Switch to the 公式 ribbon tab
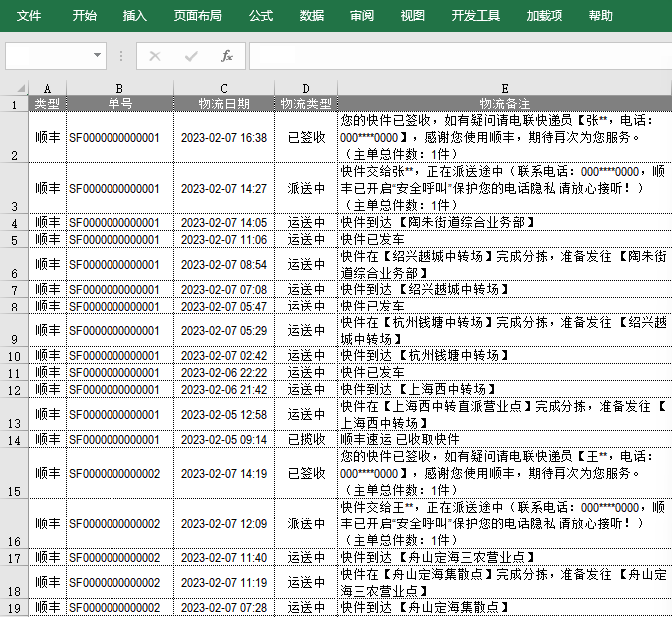Image resolution: width=672 pixels, height=622 pixels. click(x=261, y=16)
